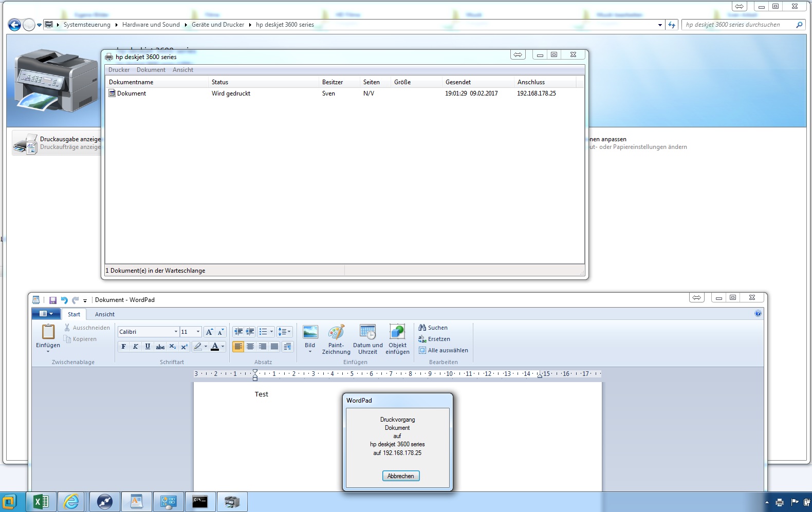The image size is (812, 512).
Task: Open the Dokument menu in print queue
Action: [151, 70]
